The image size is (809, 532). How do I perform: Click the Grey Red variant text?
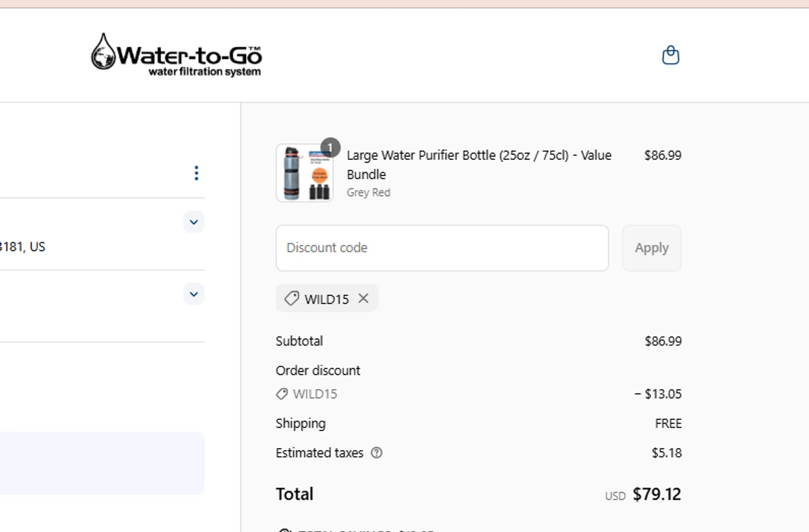coord(368,192)
